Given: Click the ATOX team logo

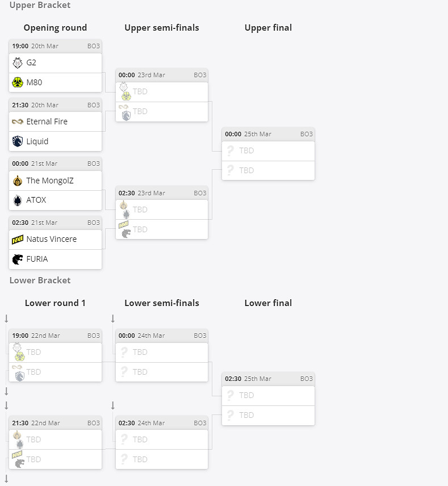Looking at the screenshot, I should [x=18, y=200].
